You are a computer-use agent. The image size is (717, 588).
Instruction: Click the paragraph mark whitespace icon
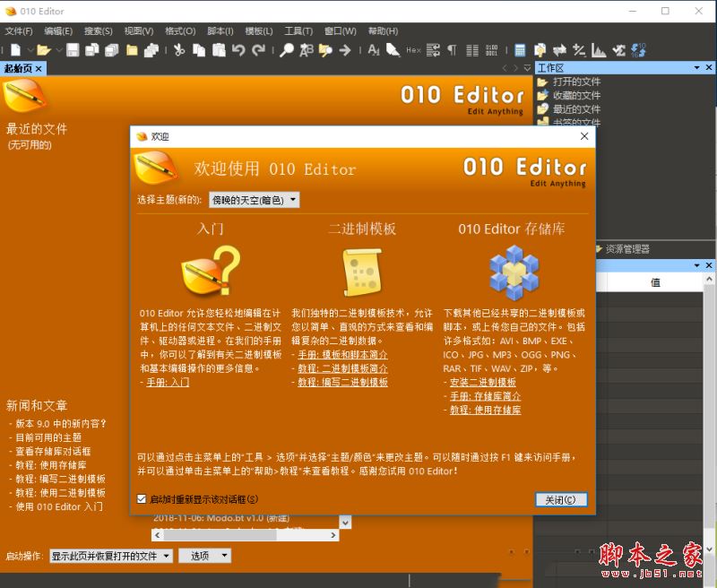click(453, 49)
